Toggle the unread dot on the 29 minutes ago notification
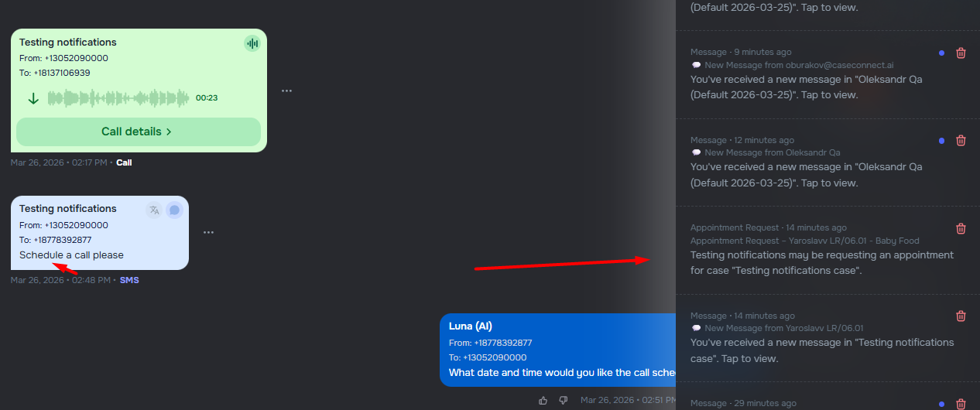The width and height of the screenshot is (980, 410). [941, 404]
